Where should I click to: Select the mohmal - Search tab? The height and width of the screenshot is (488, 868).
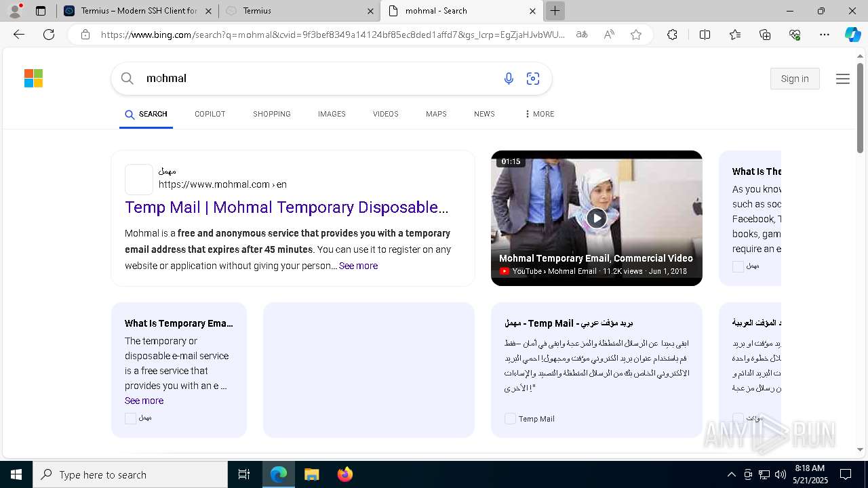[x=461, y=11]
